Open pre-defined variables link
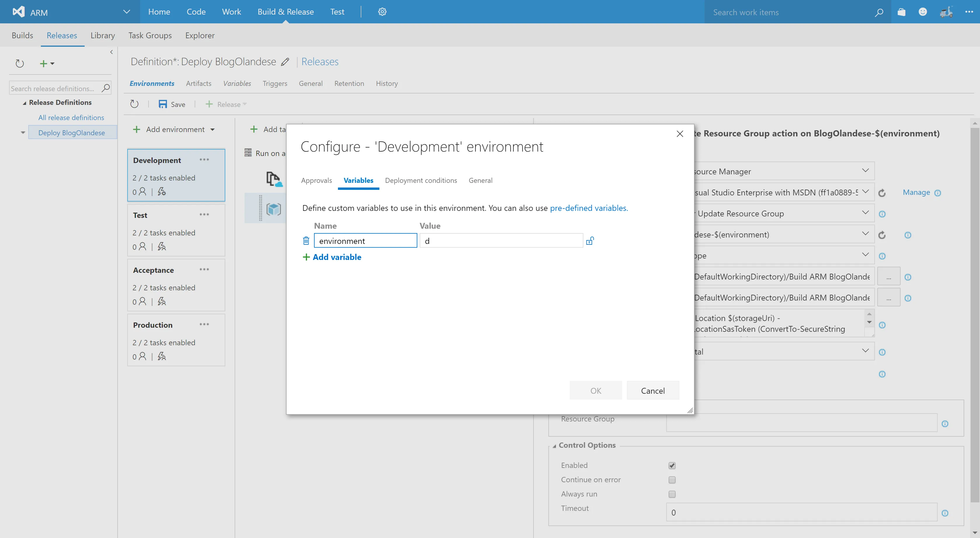980x538 pixels. point(589,208)
